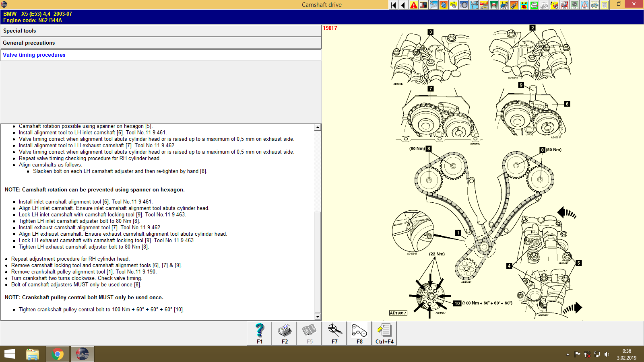Expand the General precautions section
Screen dimensions: 644x362
161,43
